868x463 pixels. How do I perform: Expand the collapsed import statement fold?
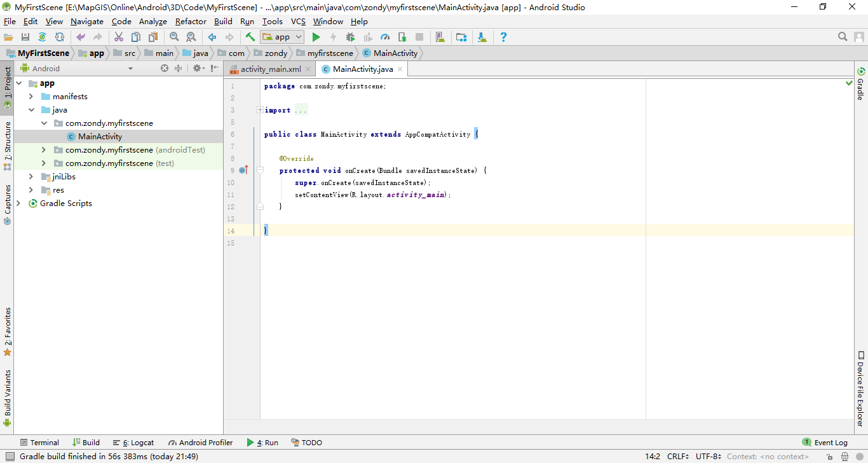260,110
